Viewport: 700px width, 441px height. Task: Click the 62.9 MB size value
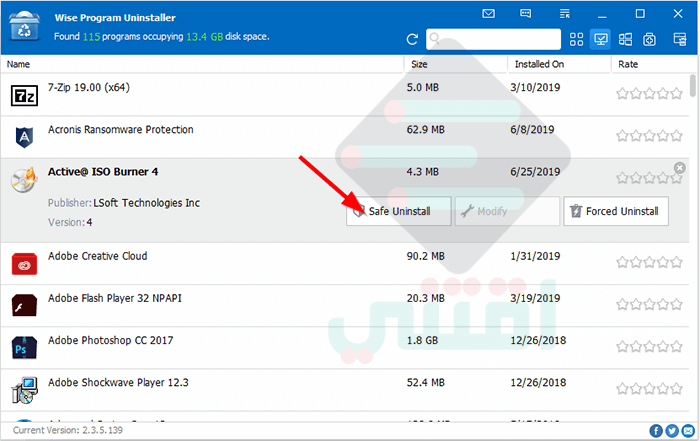425,130
